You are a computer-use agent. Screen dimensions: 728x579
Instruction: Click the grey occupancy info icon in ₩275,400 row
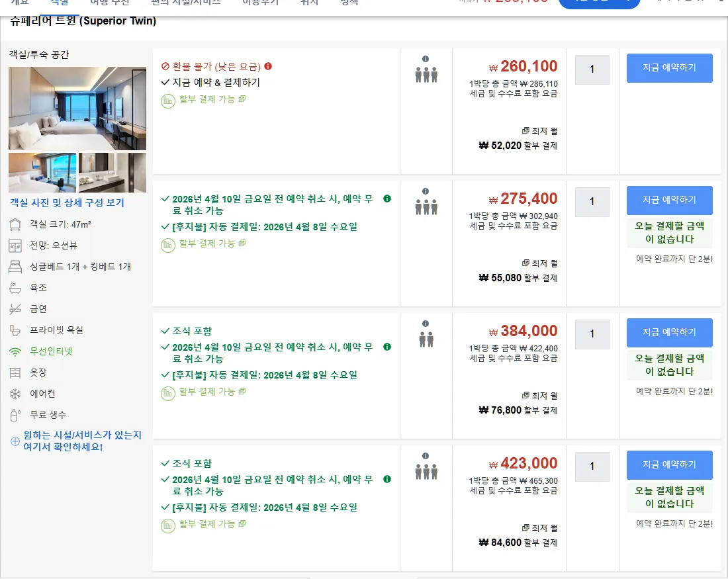tap(426, 191)
